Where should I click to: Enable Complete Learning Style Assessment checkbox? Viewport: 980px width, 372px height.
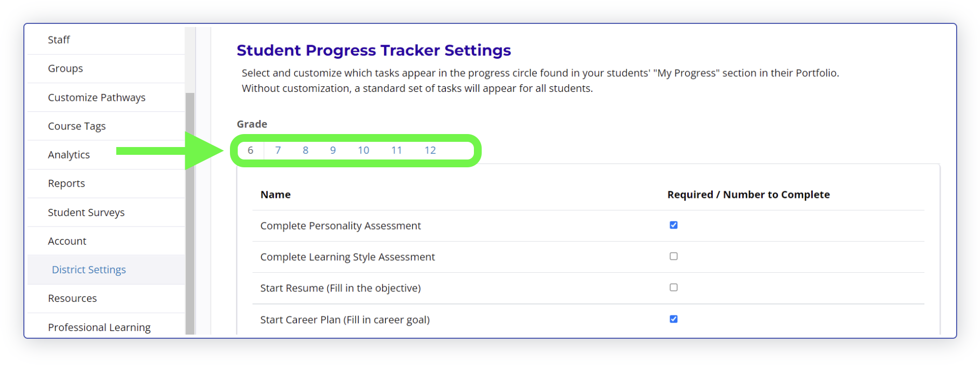click(x=673, y=256)
